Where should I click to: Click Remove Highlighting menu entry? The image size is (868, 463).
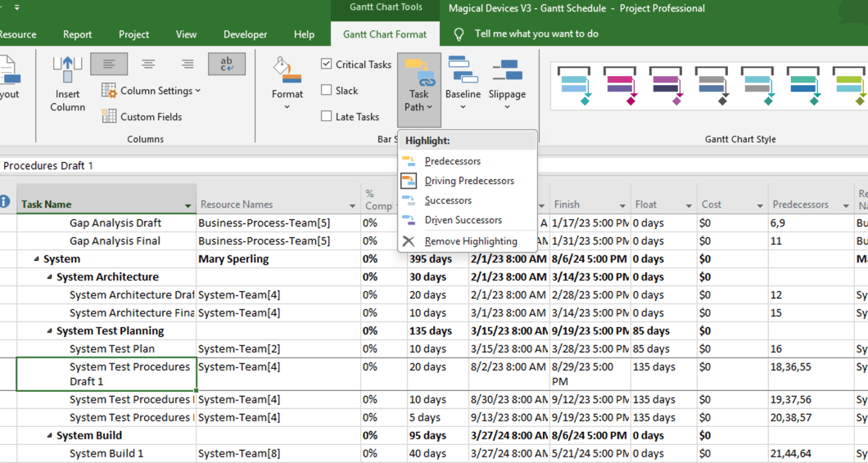[468, 241]
